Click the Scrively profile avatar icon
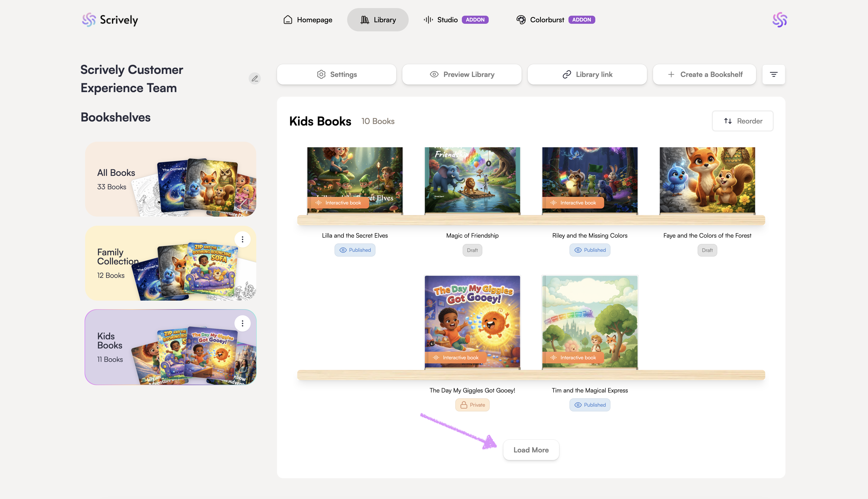 click(780, 20)
